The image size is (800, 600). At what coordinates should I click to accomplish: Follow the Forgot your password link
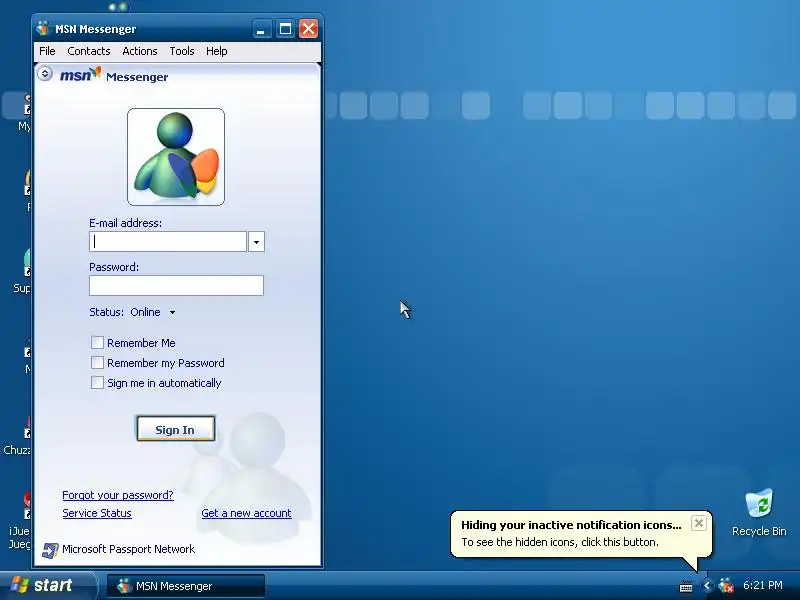(x=118, y=495)
